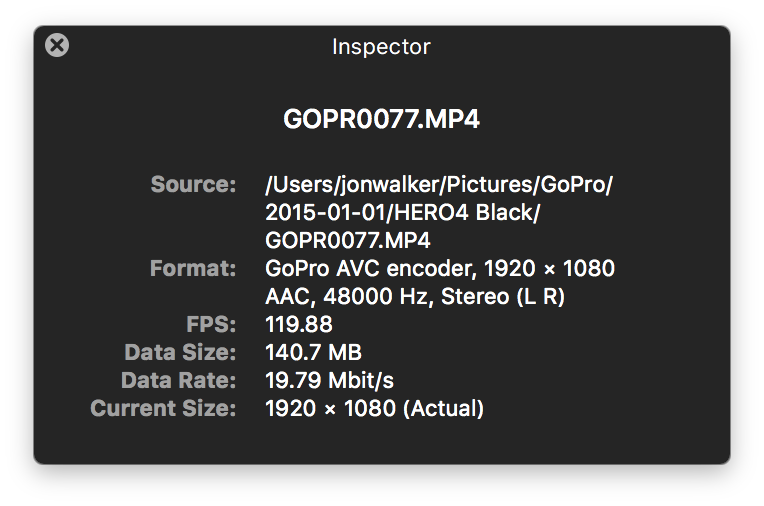Click the Data Rate label
Screen dimensions: 764x506
(179, 380)
